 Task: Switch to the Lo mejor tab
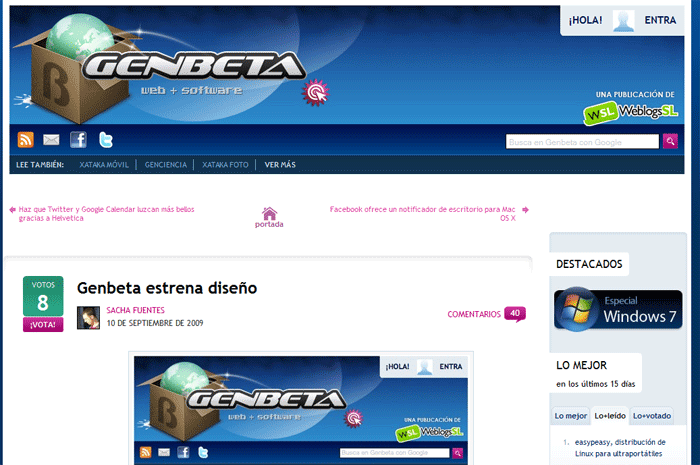[x=571, y=416]
